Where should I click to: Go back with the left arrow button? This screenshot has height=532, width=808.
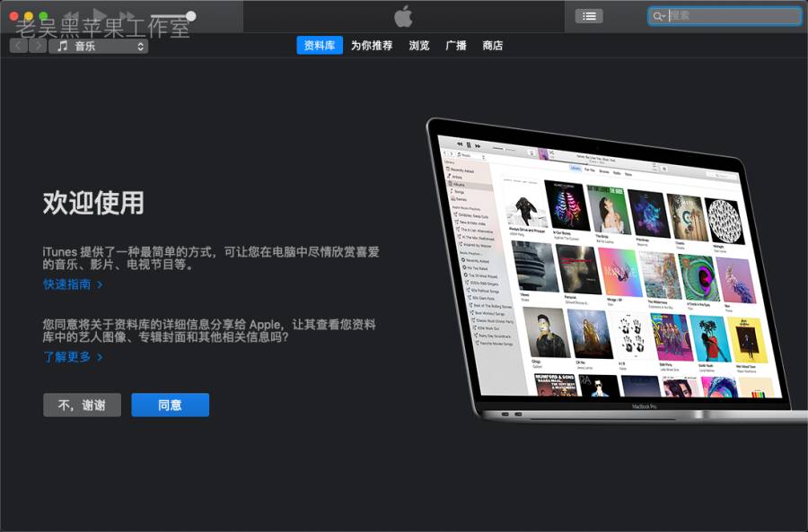click(19, 46)
